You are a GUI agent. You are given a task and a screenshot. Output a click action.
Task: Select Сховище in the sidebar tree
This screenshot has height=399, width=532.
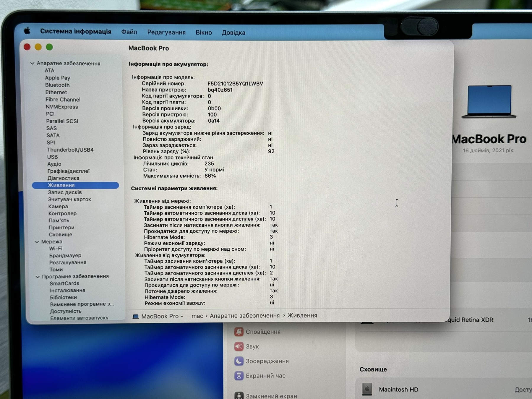[61, 235]
